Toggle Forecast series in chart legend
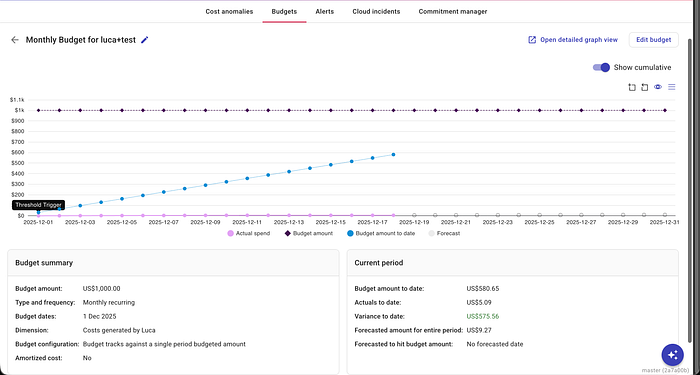Screen dimensions: 700x375 444,233
